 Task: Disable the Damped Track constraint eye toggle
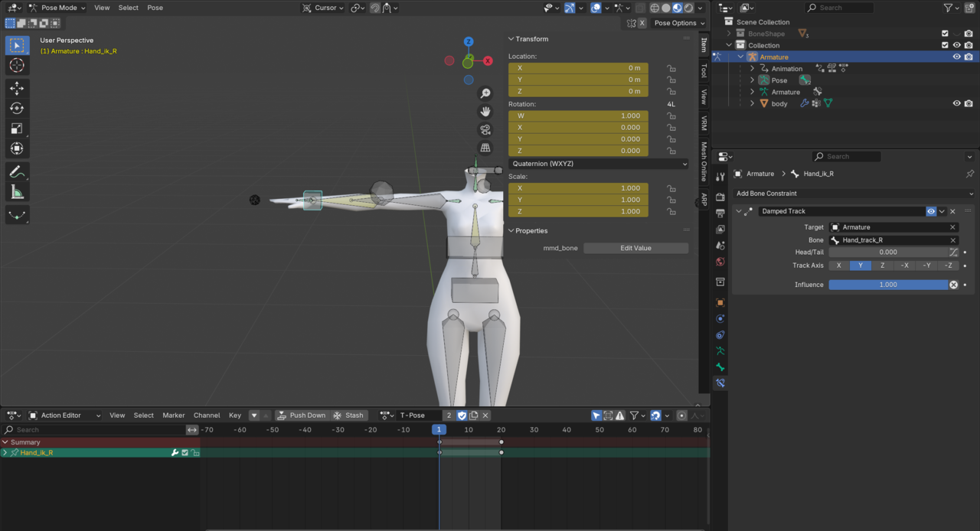[x=931, y=211]
